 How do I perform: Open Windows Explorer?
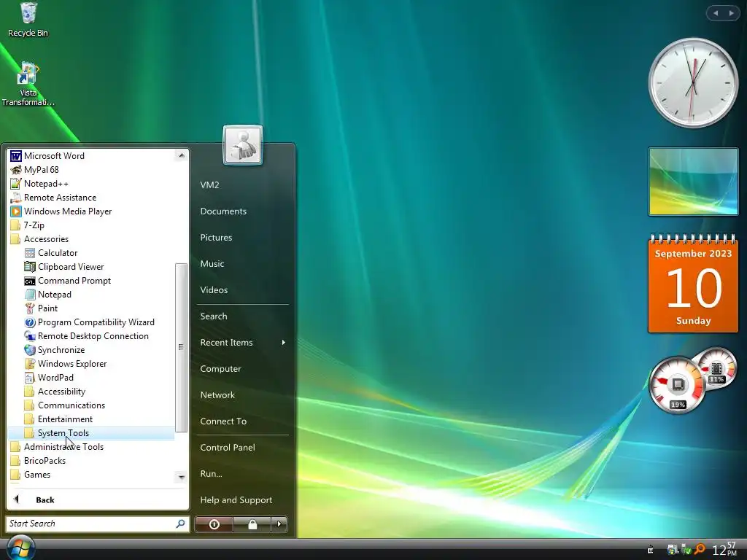click(x=66, y=363)
